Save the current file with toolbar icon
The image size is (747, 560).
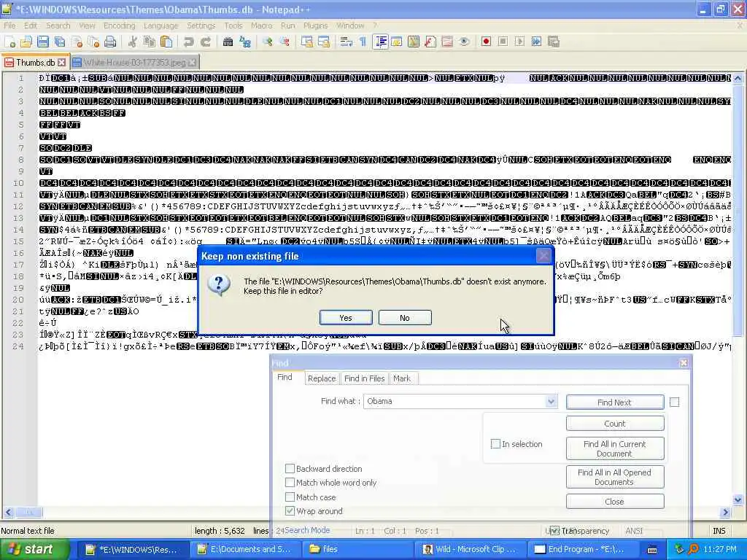coord(43,42)
